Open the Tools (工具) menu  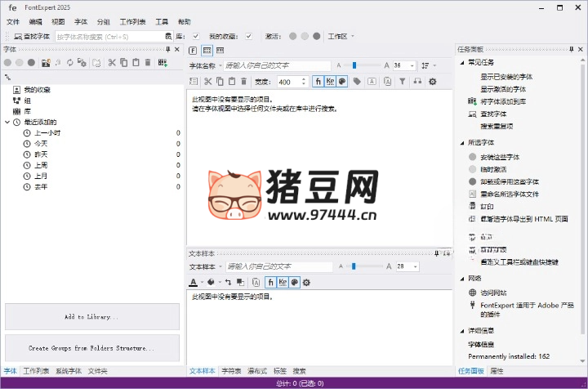162,22
